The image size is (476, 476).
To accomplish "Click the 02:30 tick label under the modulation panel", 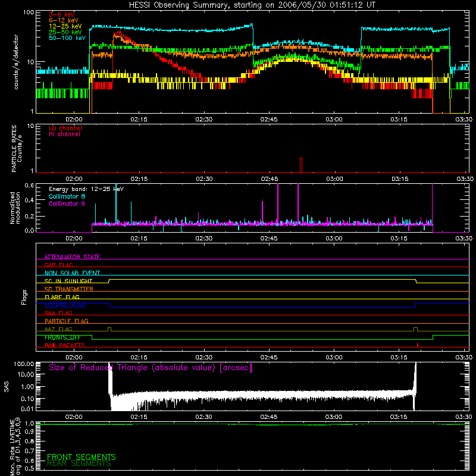I will click(x=204, y=239).
